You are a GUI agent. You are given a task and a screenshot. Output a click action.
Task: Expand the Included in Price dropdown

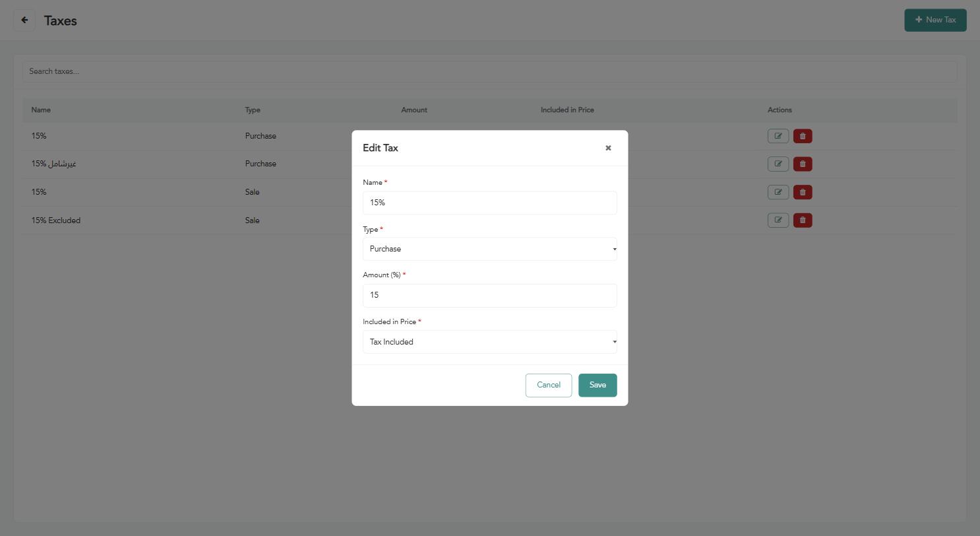pyautogui.click(x=490, y=342)
